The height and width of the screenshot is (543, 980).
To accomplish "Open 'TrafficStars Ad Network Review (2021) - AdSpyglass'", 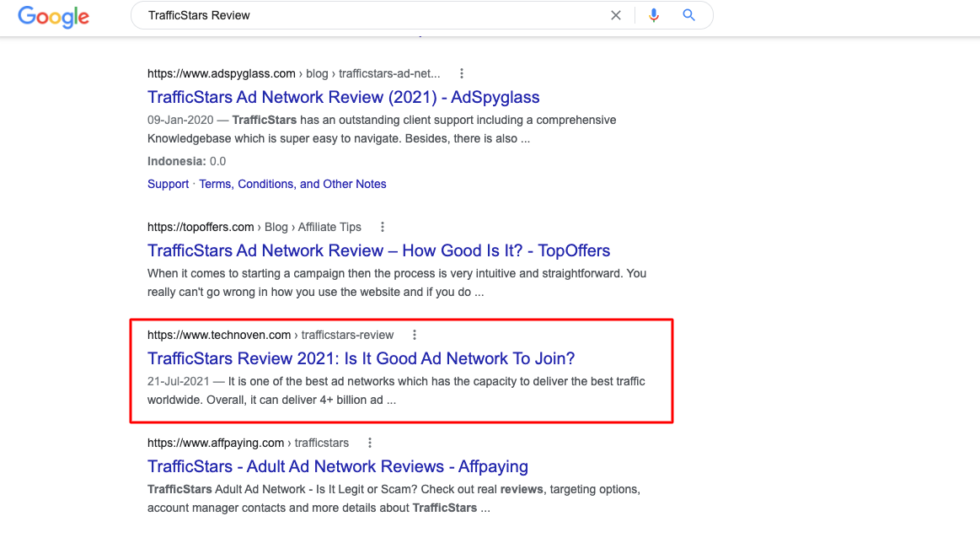I will (343, 97).
